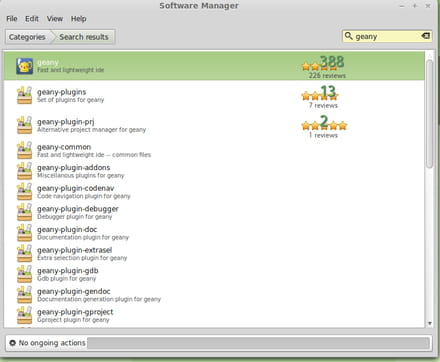Clear search with the erase icon
440x362 pixels.
(x=425, y=36)
